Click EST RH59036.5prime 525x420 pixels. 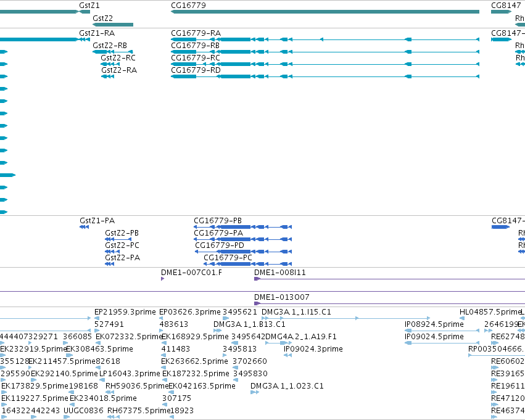137,386
